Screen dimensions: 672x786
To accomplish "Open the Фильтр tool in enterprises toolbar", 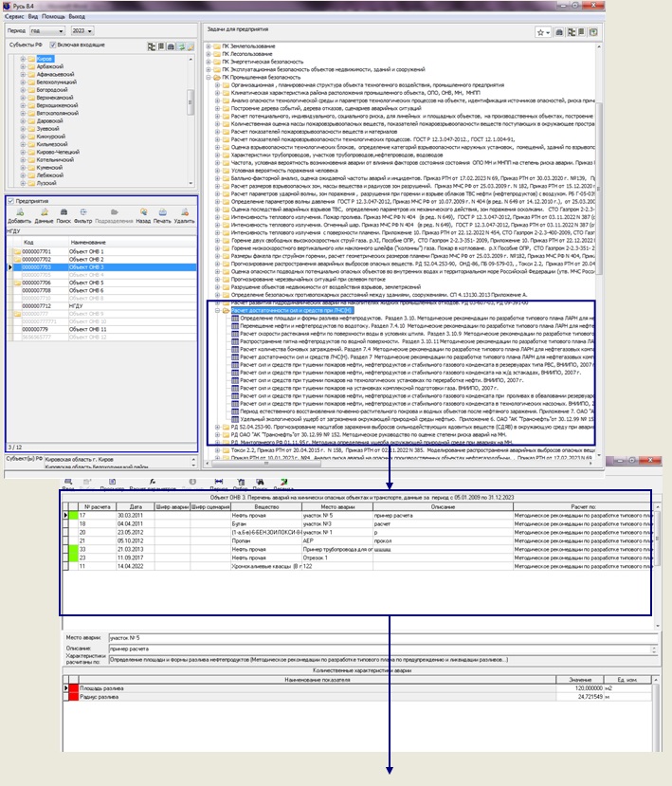I will click(x=83, y=211).
